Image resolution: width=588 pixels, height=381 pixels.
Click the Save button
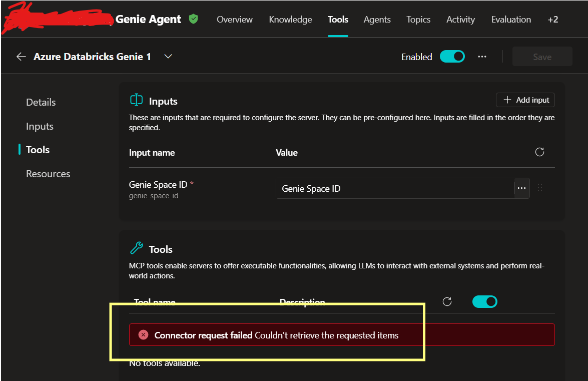(542, 57)
